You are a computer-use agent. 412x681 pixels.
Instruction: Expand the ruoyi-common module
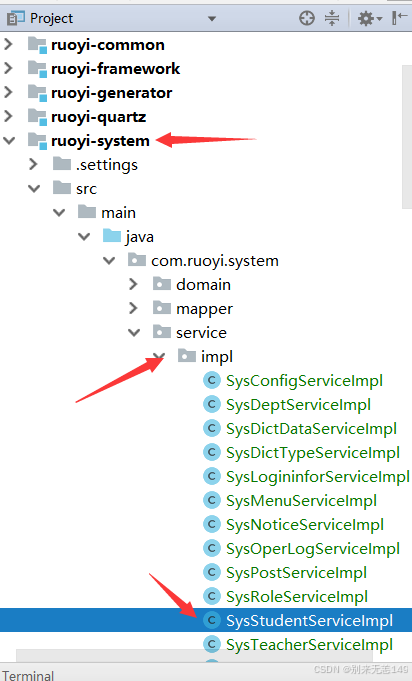pyautogui.click(x=8, y=44)
